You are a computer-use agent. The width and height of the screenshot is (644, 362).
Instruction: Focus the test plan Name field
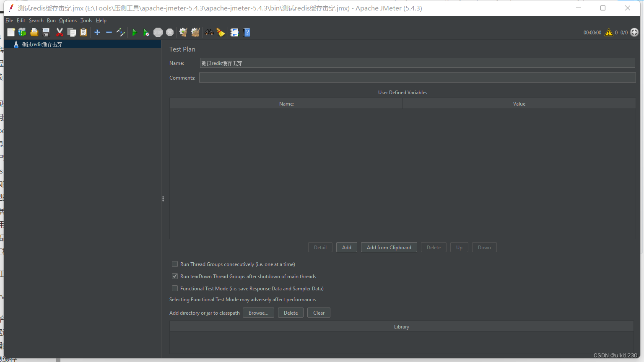417,63
